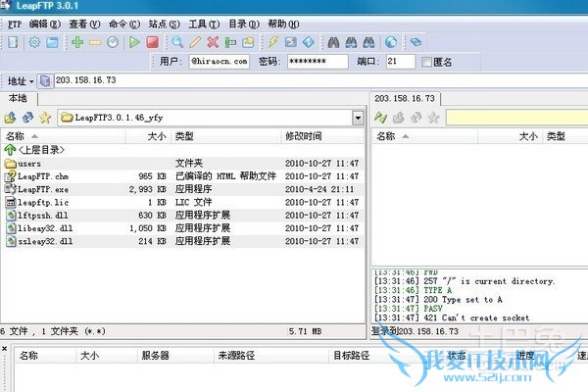Click the remote pane connect icon
588x392 pixels.
point(380,118)
